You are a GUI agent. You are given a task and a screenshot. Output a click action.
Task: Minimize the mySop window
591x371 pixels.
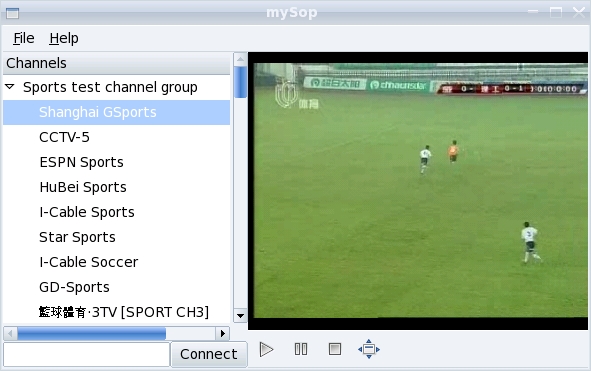533,12
